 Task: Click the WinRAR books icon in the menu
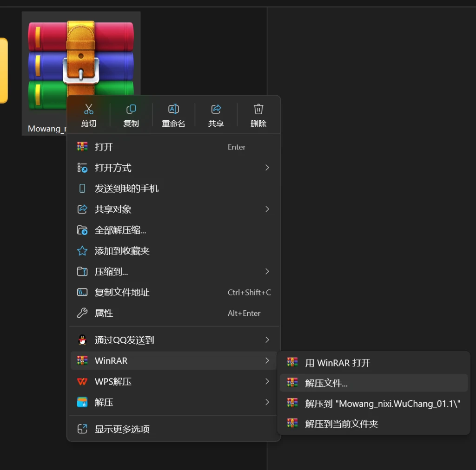[81, 360]
